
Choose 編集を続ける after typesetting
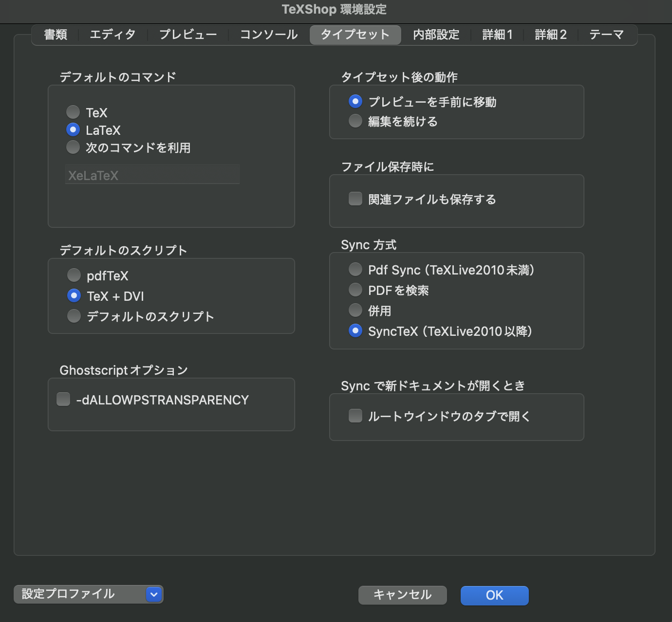(x=355, y=121)
